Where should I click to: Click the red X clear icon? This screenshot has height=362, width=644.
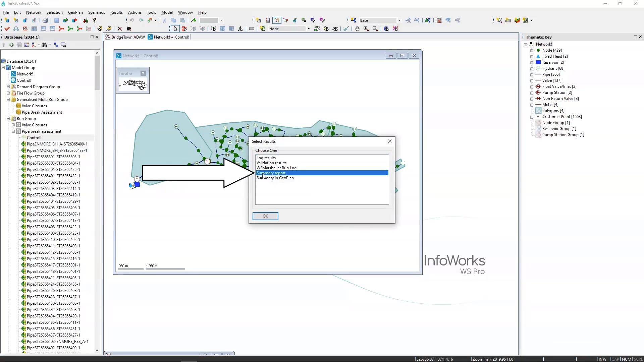(119, 29)
